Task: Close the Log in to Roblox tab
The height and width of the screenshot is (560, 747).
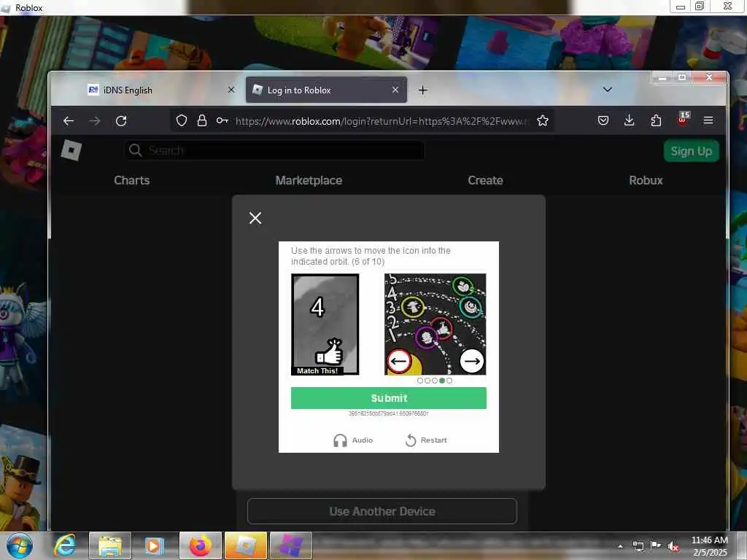Action: [395, 90]
